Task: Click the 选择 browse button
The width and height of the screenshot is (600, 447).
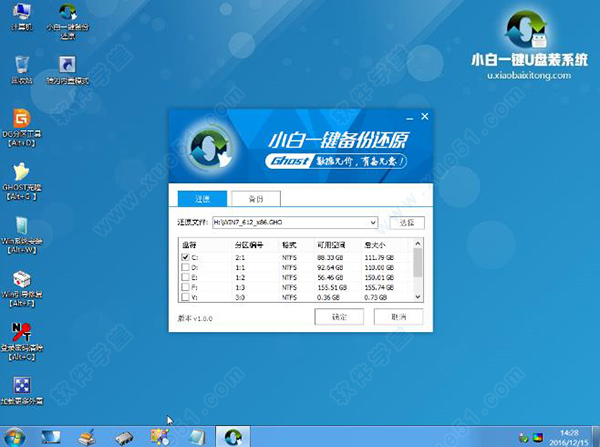Action: 407,222
